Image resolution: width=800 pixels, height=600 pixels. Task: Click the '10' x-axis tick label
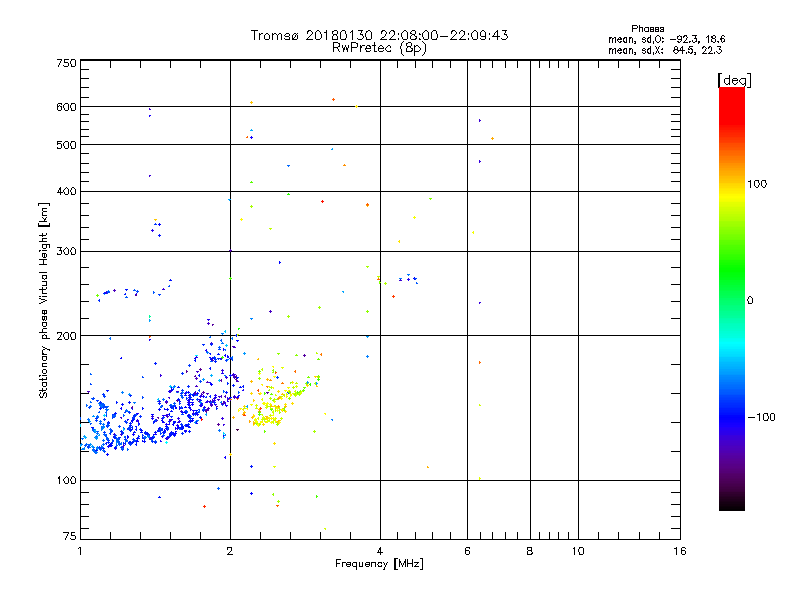[x=578, y=551]
